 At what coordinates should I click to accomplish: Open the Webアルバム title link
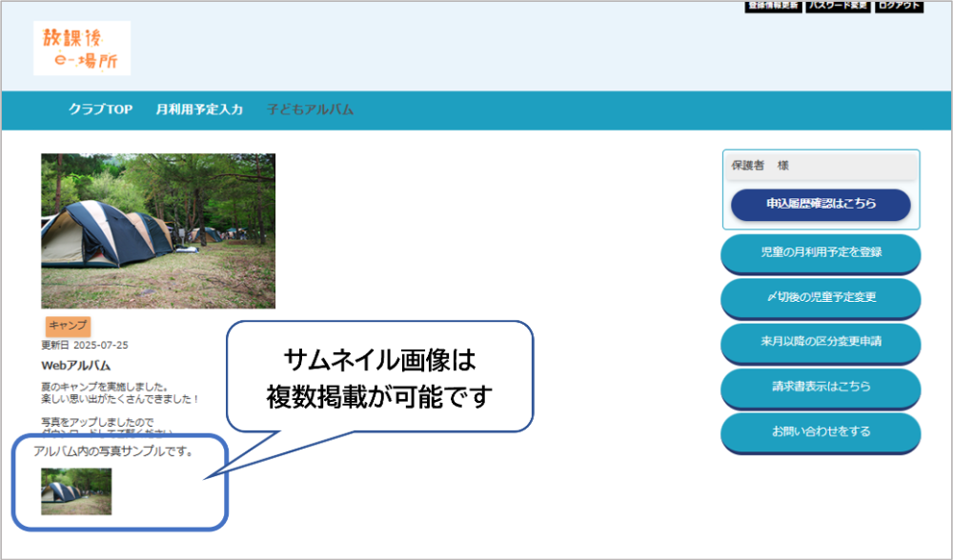[x=76, y=365]
